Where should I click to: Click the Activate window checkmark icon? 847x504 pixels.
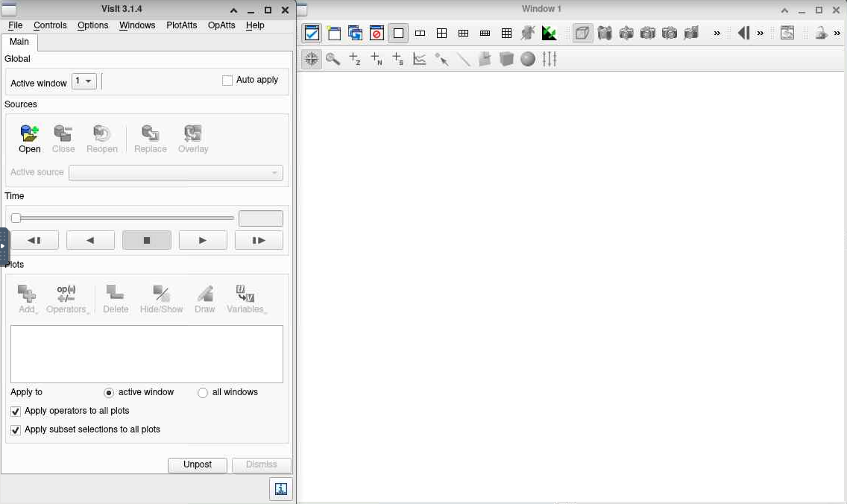click(312, 34)
